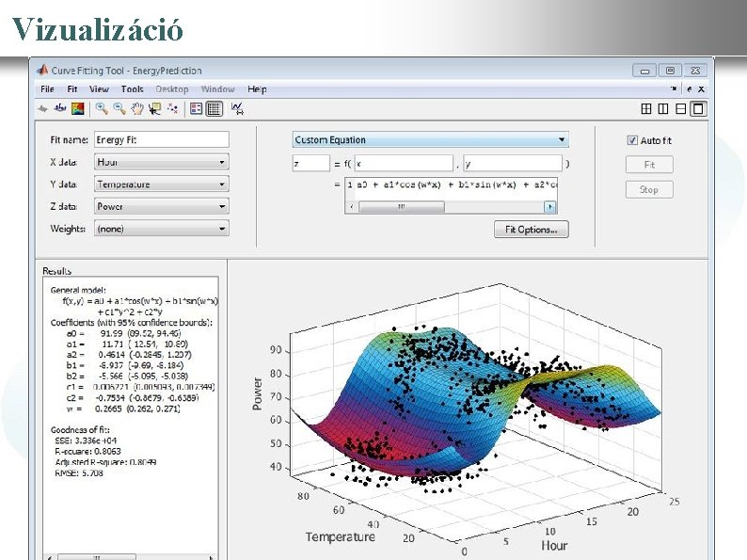Viewport: 747px width, 560px height.
Task: Open the Custom Equation fit type dropdown
Action: tap(430, 139)
